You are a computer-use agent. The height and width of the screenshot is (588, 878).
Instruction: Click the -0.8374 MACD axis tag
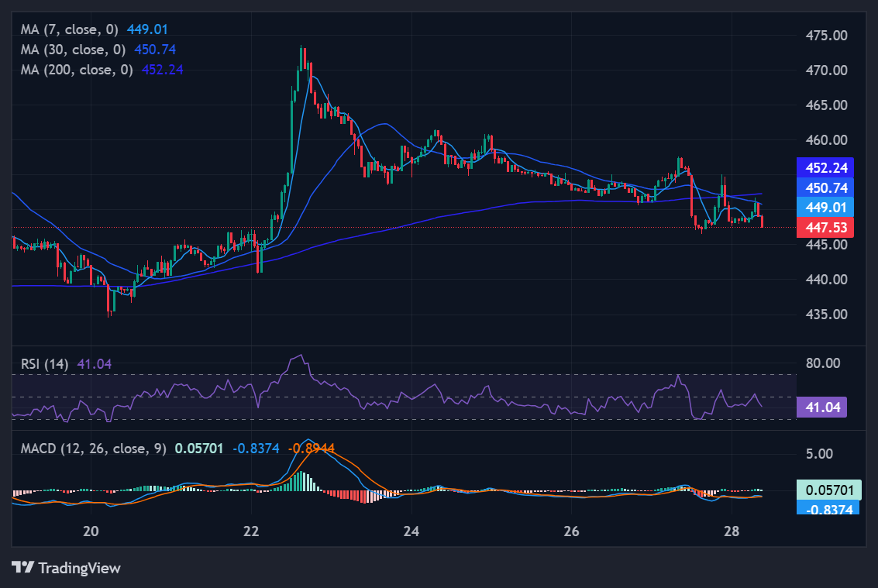(828, 508)
